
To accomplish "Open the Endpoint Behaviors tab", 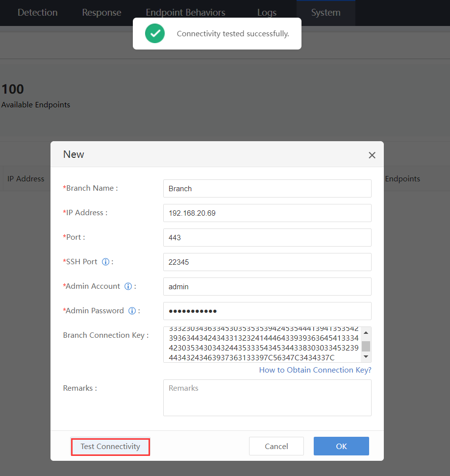I will pyautogui.click(x=185, y=13).
